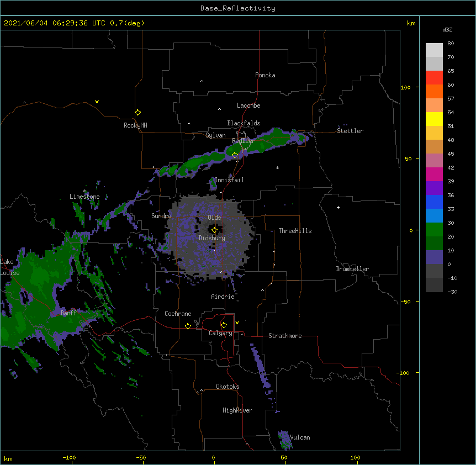Select the diamond marker south of RedDeer
The height and width of the screenshot is (465, 476).
235,155
